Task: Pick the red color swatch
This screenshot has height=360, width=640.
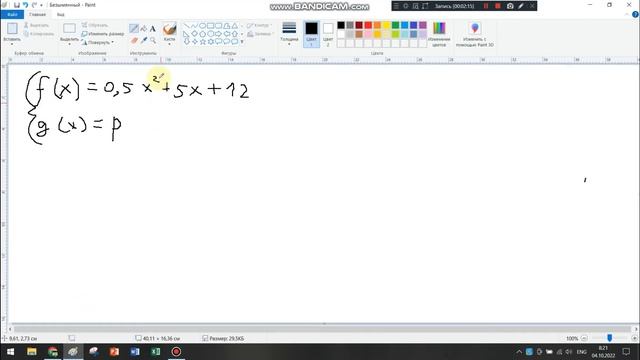Action: [368, 25]
